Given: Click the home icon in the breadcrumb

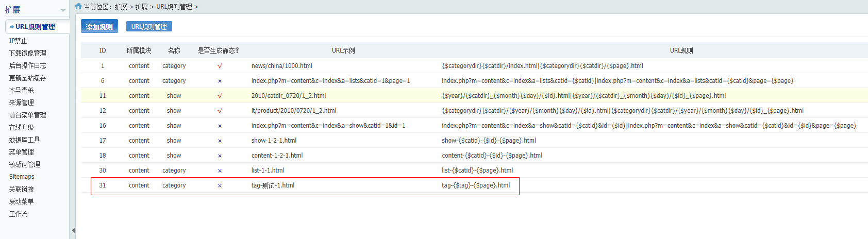Looking at the screenshot, I should [78, 7].
